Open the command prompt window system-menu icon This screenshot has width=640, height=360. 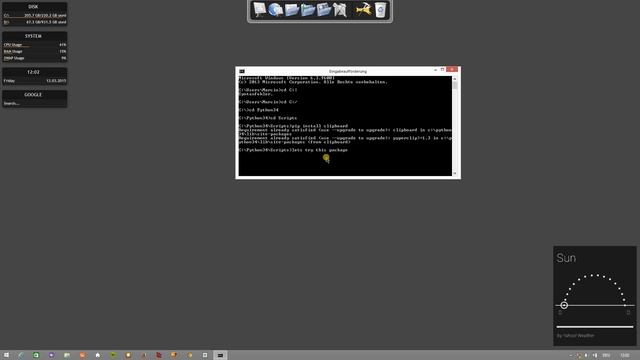242,71
